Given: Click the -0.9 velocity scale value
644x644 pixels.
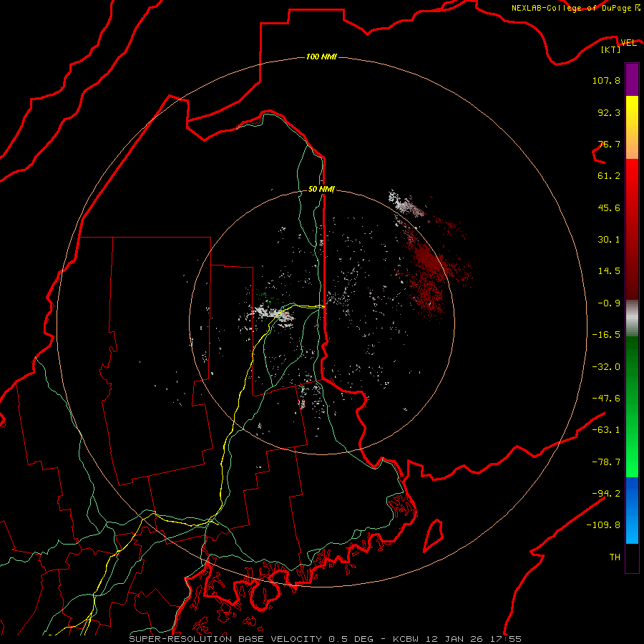Looking at the screenshot, I should coord(609,303).
